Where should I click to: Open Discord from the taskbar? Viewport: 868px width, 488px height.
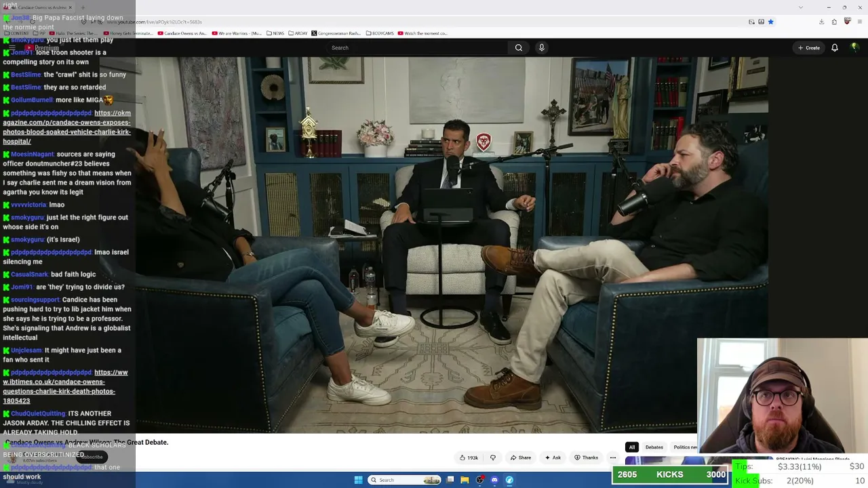tap(494, 480)
